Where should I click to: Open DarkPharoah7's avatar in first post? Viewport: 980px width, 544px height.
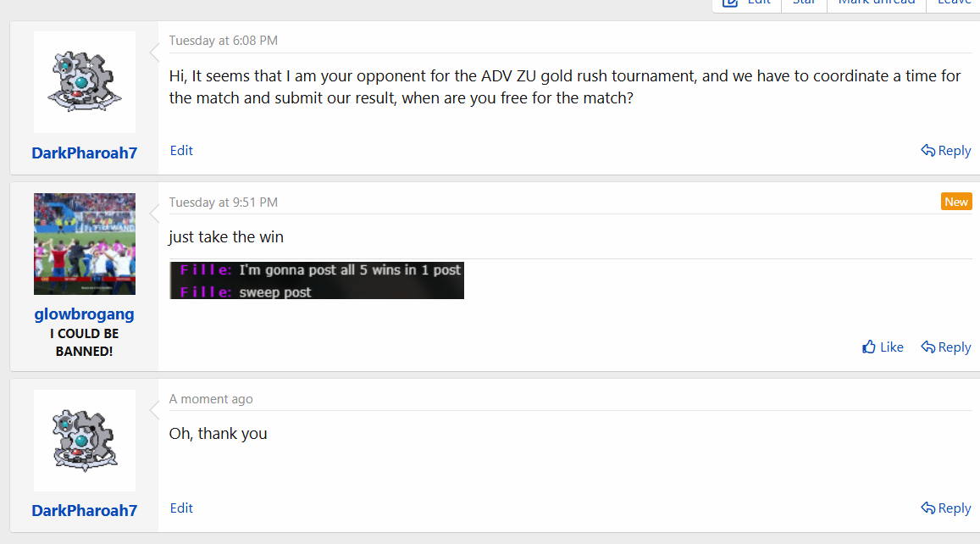84,82
